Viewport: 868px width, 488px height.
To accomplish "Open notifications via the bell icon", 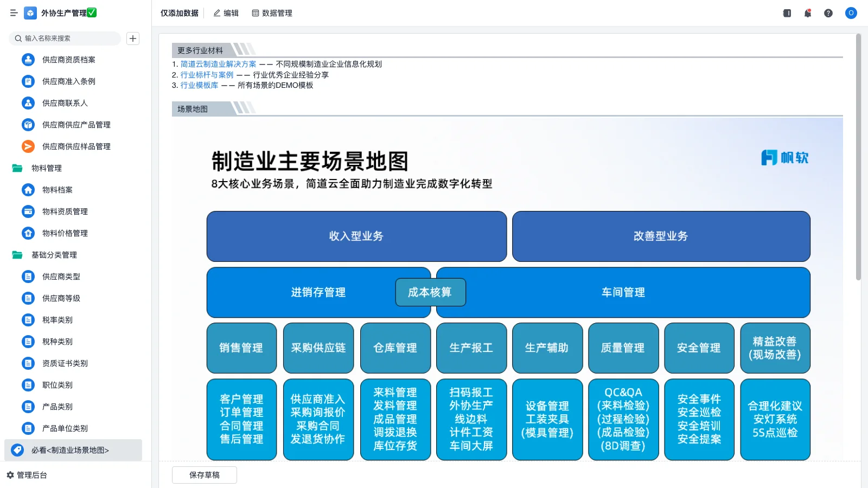I will pos(807,13).
